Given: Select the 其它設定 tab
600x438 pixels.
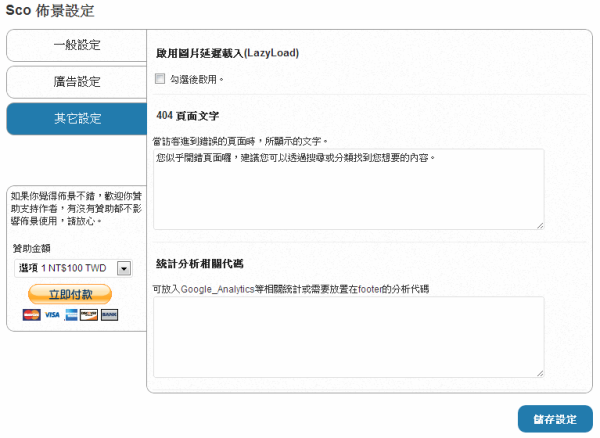Looking at the screenshot, I should pos(77,119).
